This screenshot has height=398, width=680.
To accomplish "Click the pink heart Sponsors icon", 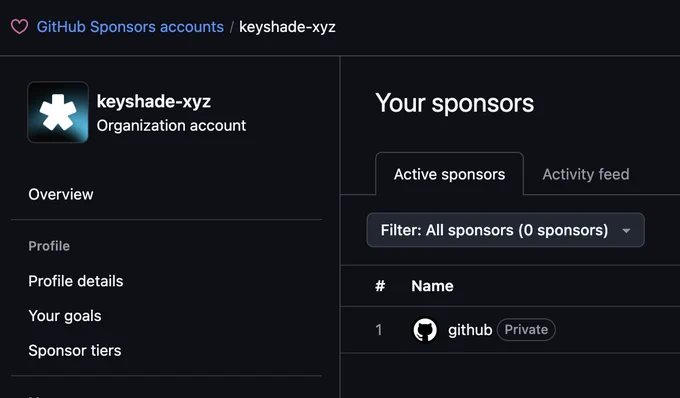I will [x=20, y=27].
